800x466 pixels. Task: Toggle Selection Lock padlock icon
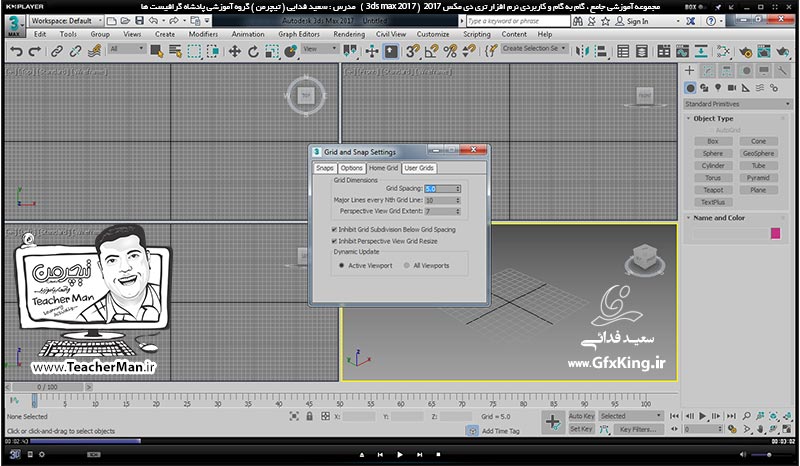point(309,416)
